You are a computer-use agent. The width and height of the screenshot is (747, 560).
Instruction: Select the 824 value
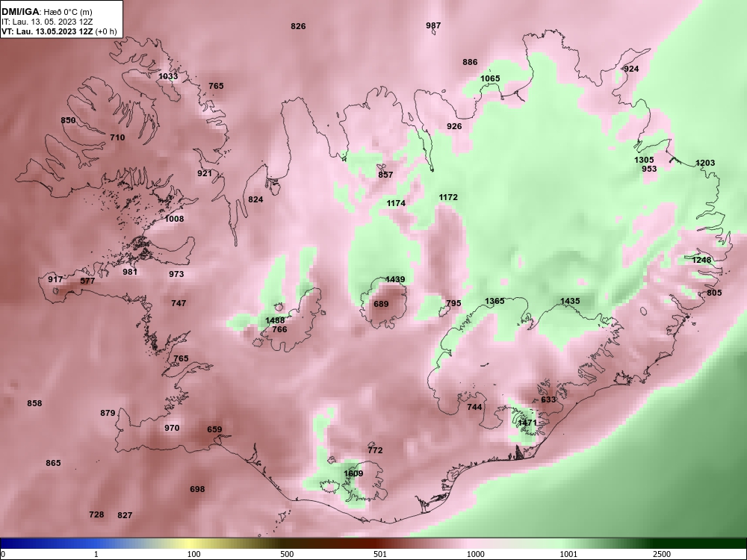[x=255, y=199]
